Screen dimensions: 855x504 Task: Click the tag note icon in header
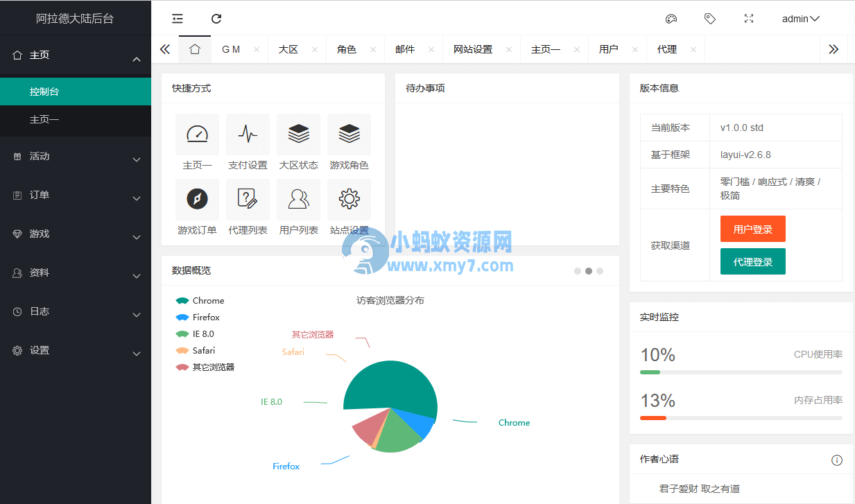[x=709, y=19]
